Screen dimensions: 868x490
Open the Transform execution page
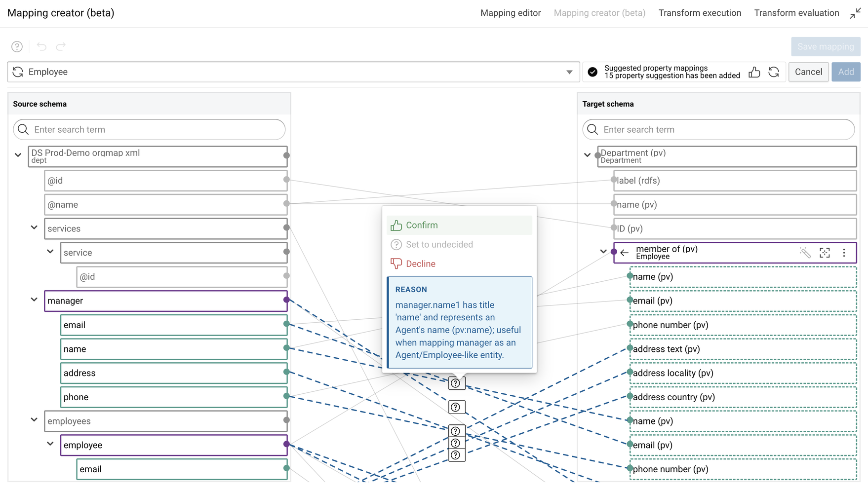pyautogui.click(x=700, y=13)
